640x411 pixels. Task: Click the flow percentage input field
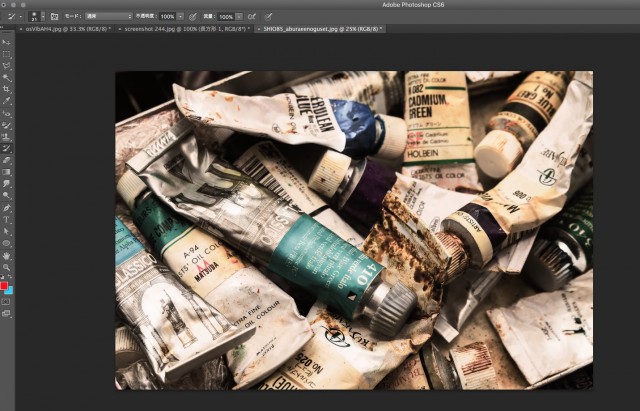click(226, 17)
